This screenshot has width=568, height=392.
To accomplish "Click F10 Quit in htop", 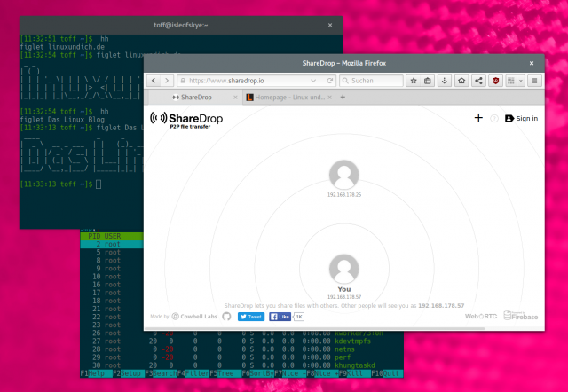I will pos(387,373).
